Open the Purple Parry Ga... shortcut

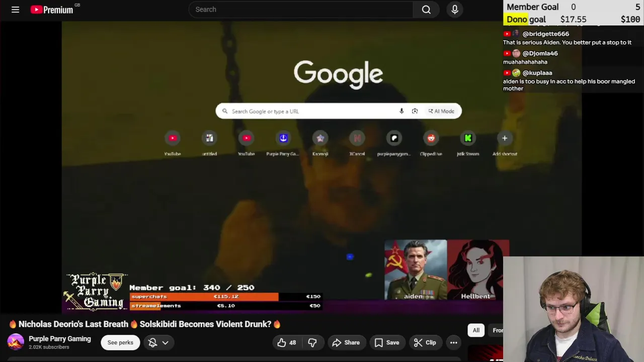coord(283,143)
